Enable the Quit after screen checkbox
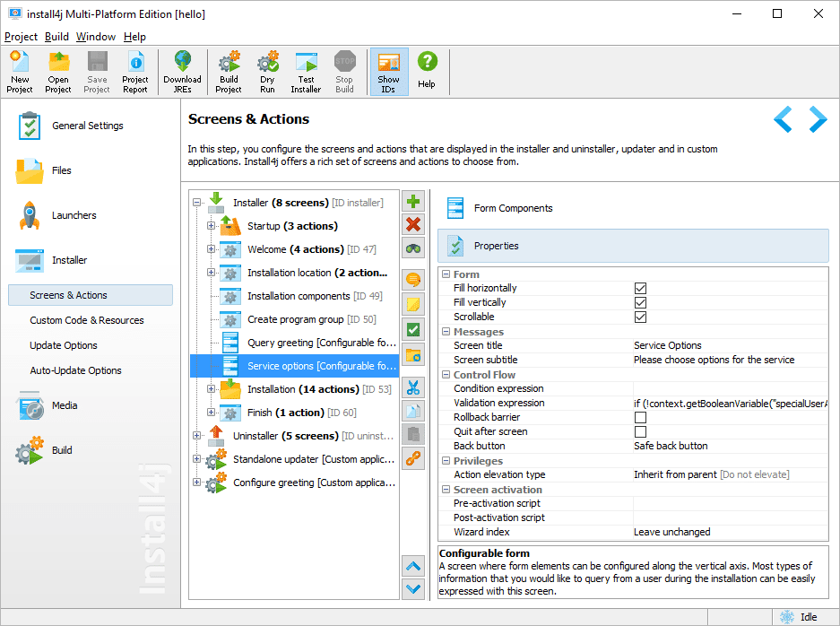Screen dimensions: 840x626 tap(640, 431)
